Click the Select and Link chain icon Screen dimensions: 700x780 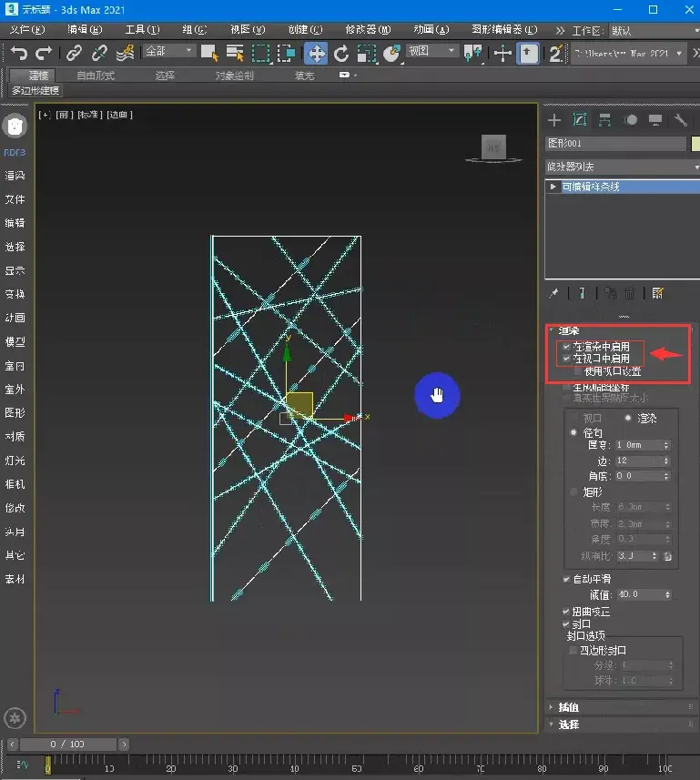(74, 53)
